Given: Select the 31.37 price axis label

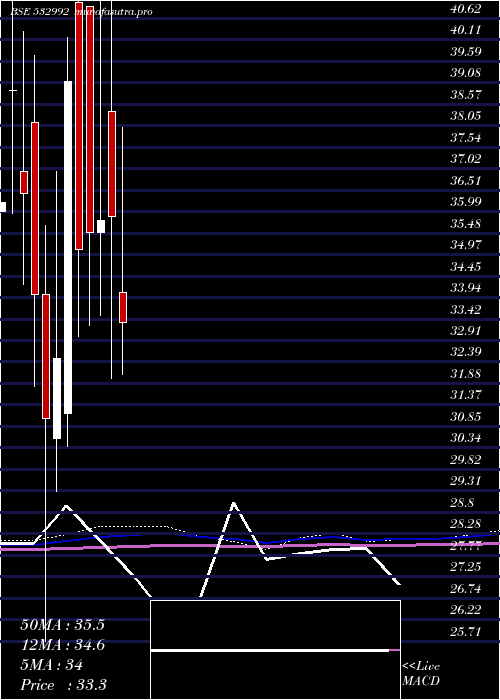Looking at the screenshot, I should coord(466,395).
